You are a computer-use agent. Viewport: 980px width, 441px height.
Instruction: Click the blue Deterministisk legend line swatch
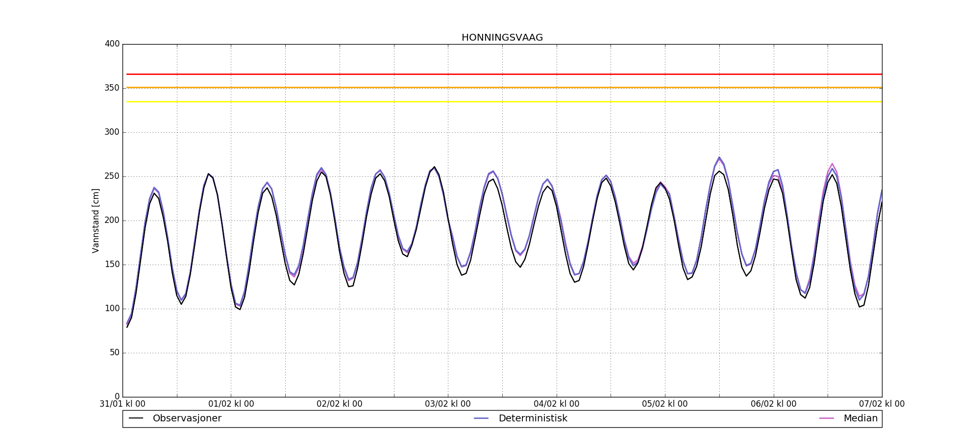(x=482, y=418)
